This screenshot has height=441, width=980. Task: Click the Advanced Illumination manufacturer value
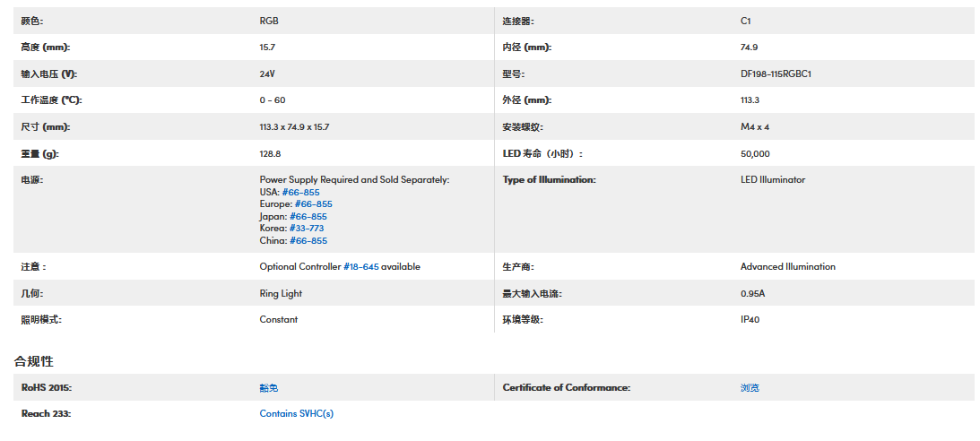787,266
